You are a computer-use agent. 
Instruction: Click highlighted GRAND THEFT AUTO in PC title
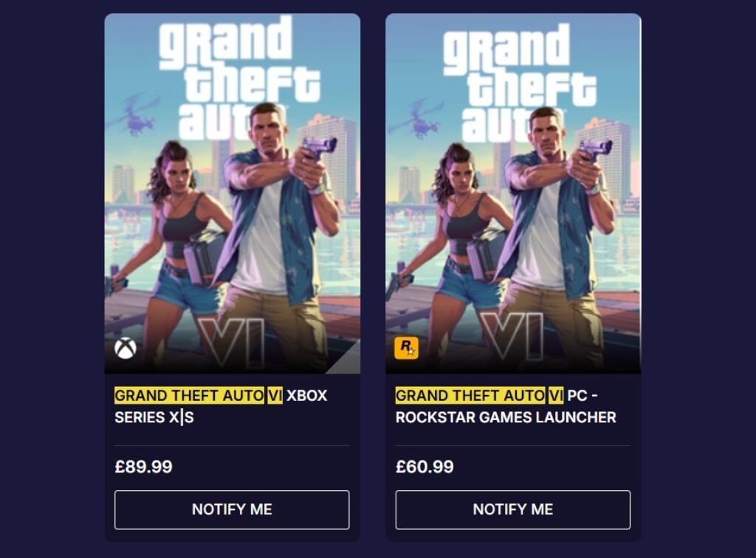click(x=470, y=396)
